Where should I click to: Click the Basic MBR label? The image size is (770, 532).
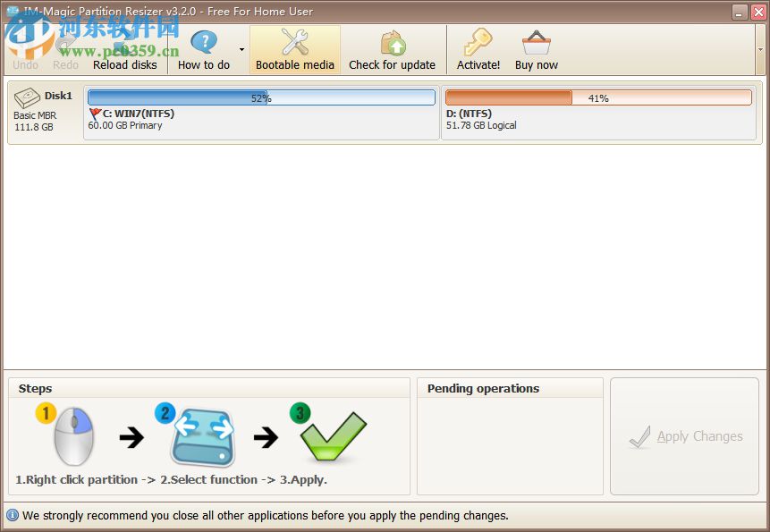35,115
